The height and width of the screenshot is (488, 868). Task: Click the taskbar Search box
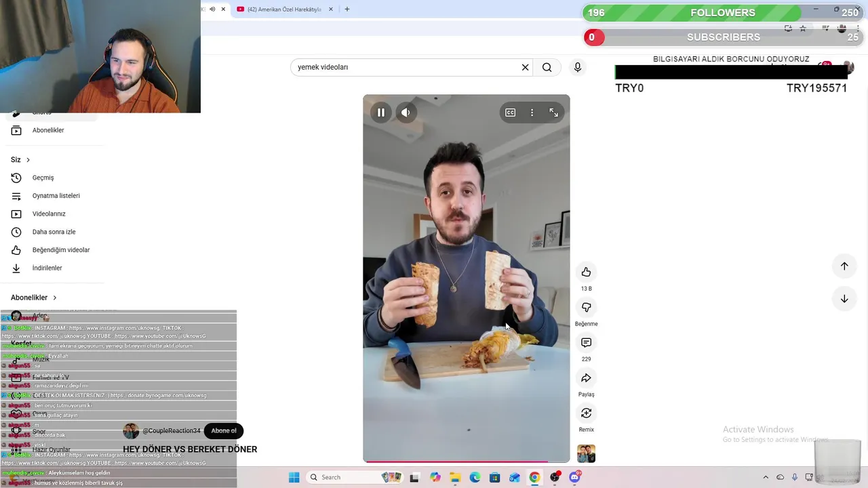355,477
